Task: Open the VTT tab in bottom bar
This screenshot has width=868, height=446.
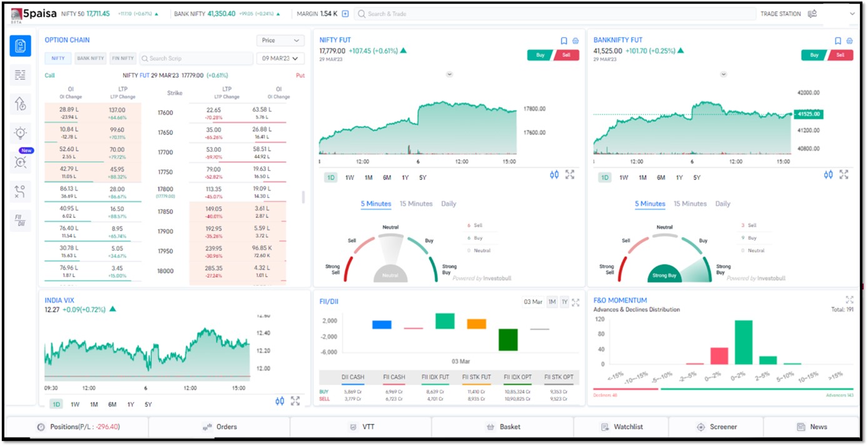Action: tap(361, 427)
